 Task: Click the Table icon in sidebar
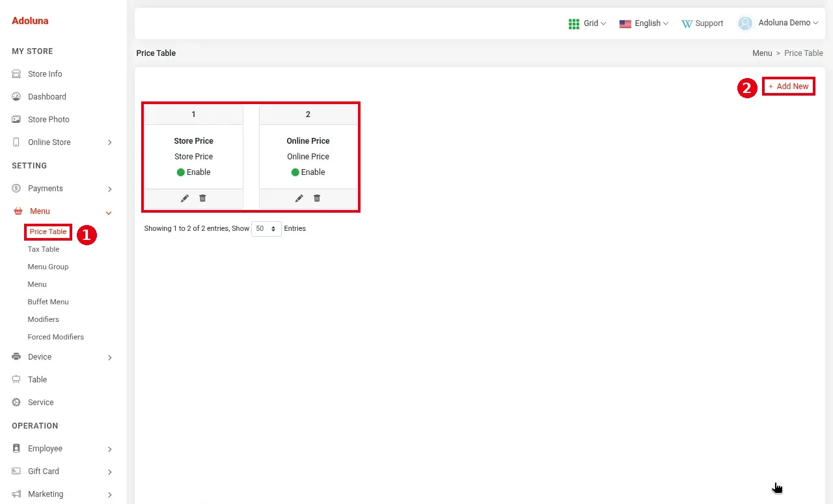pyautogui.click(x=16, y=380)
